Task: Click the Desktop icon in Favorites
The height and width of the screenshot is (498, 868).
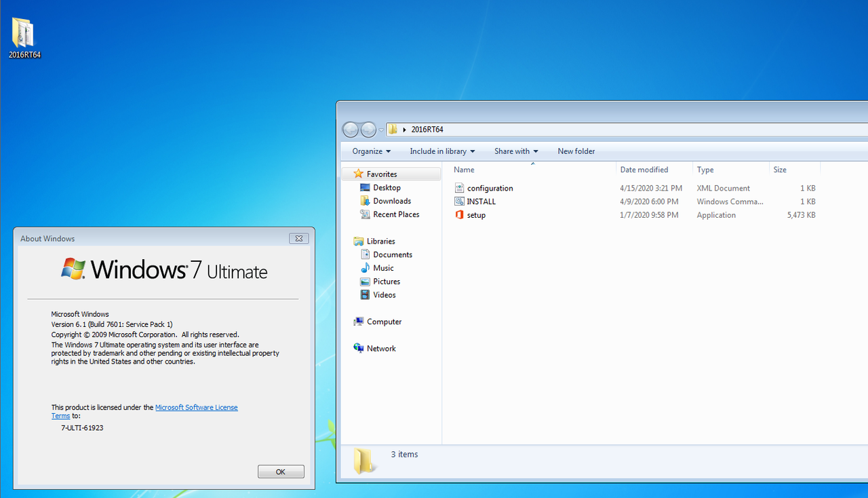Action: coord(366,187)
